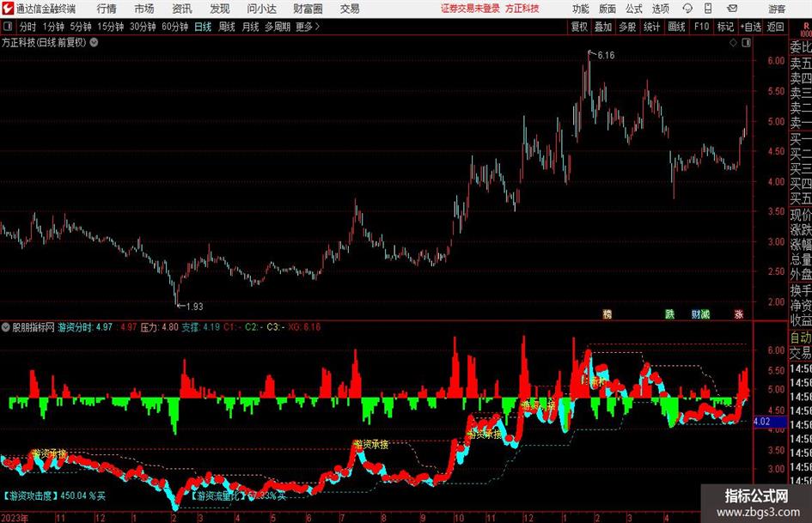Click 自动 label in side panel
The height and width of the screenshot is (523, 812).
click(801, 338)
